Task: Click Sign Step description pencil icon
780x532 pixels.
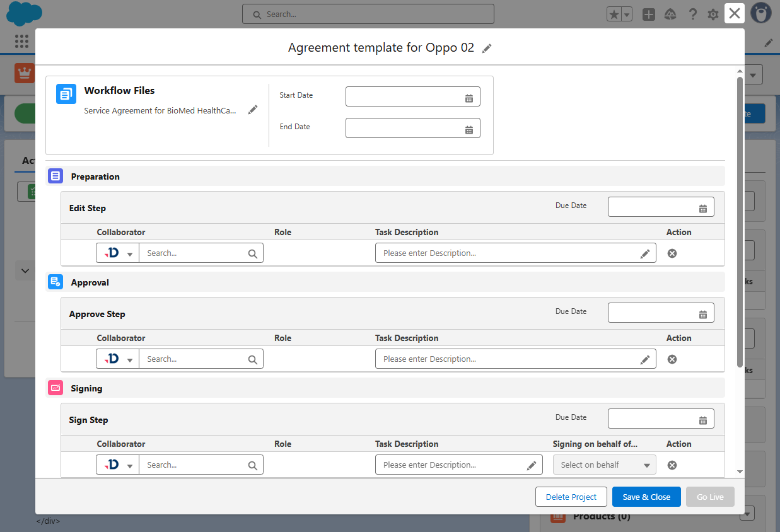Action: tap(532, 465)
